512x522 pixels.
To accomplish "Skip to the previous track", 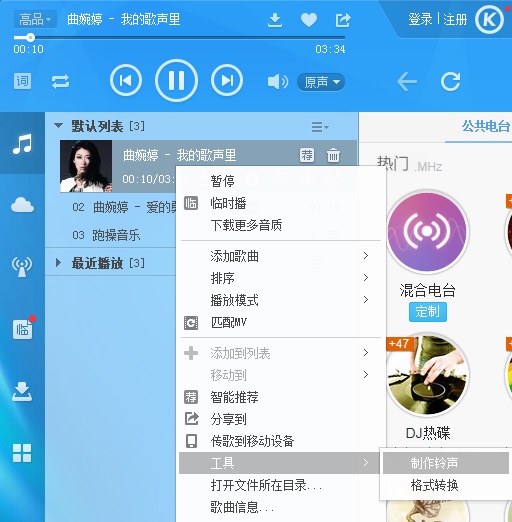I will pos(126,80).
